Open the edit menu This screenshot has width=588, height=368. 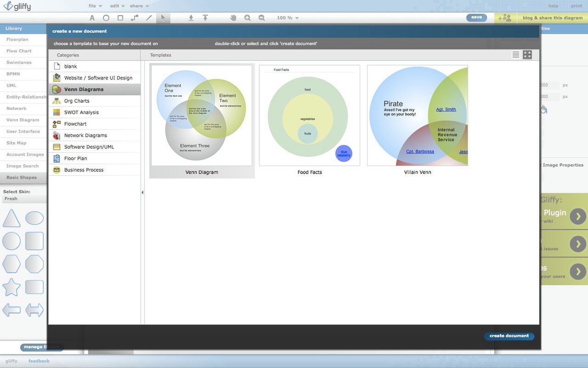click(118, 6)
